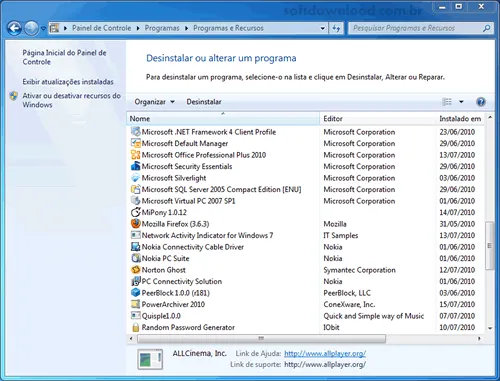Select the Microsoft Office Professional Plus 2010 icon
The height and width of the screenshot is (381, 500).
point(135,155)
